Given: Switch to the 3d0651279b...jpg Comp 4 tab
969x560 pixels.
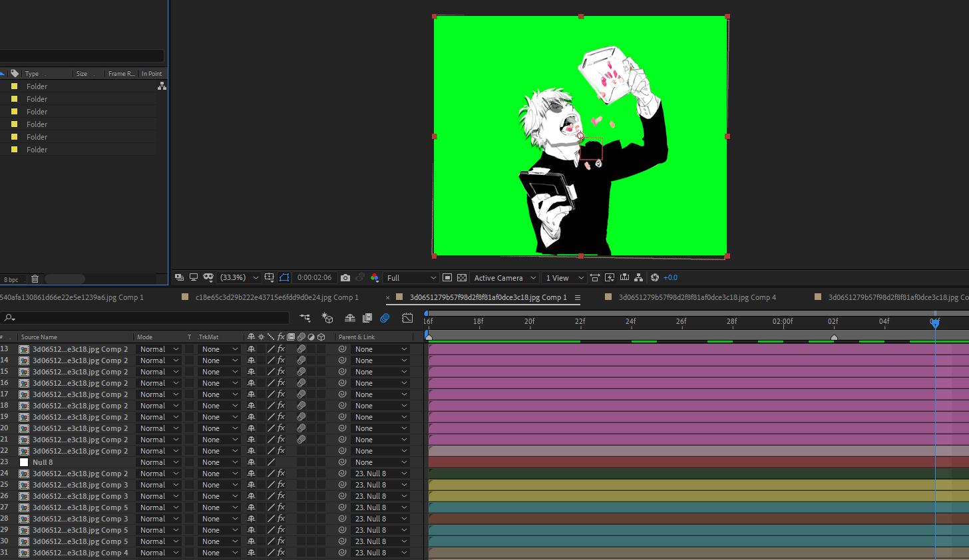Looking at the screenshot, I should (697, 297).
